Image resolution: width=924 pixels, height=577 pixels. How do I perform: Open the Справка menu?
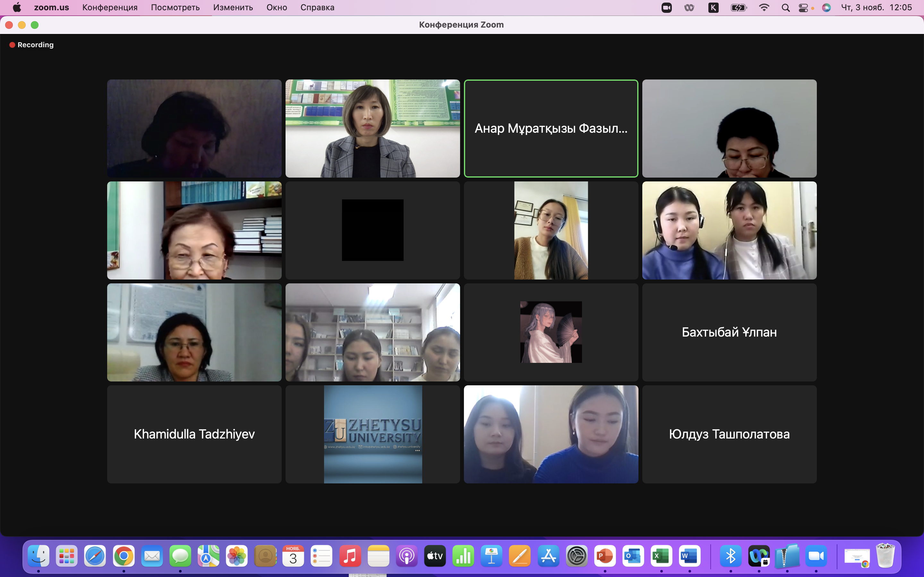317,8
